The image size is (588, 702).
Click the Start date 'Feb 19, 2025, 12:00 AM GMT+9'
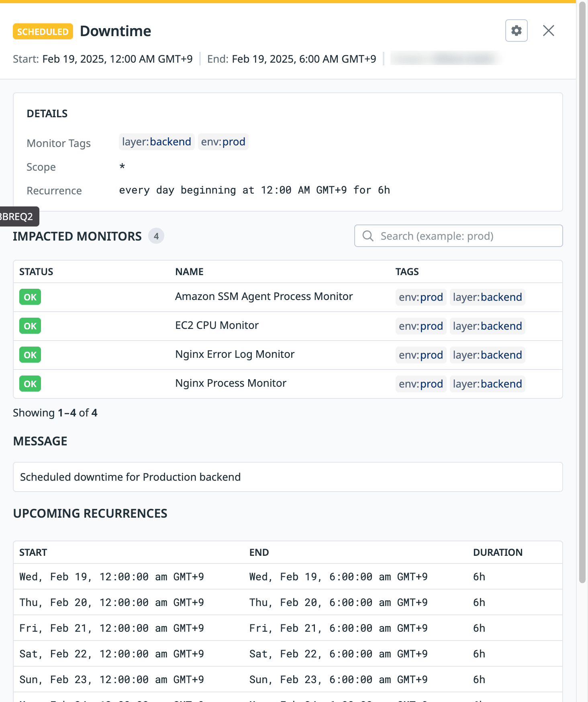pos(117,59)
